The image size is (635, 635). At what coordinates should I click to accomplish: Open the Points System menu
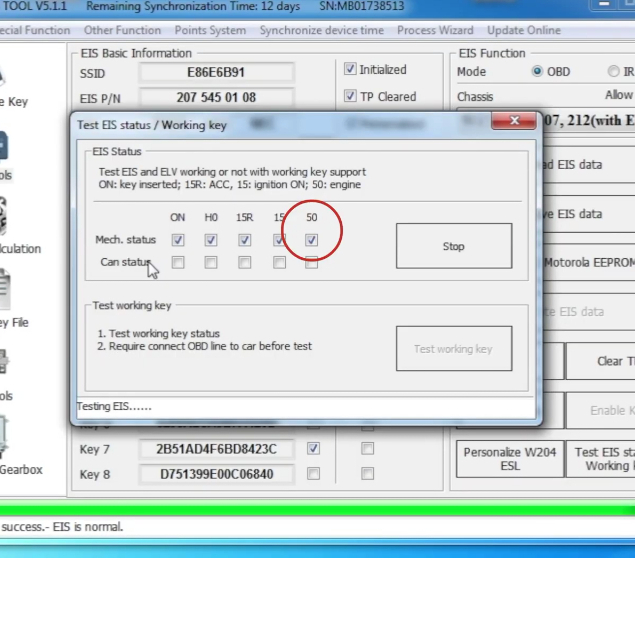tap(210, 30)
